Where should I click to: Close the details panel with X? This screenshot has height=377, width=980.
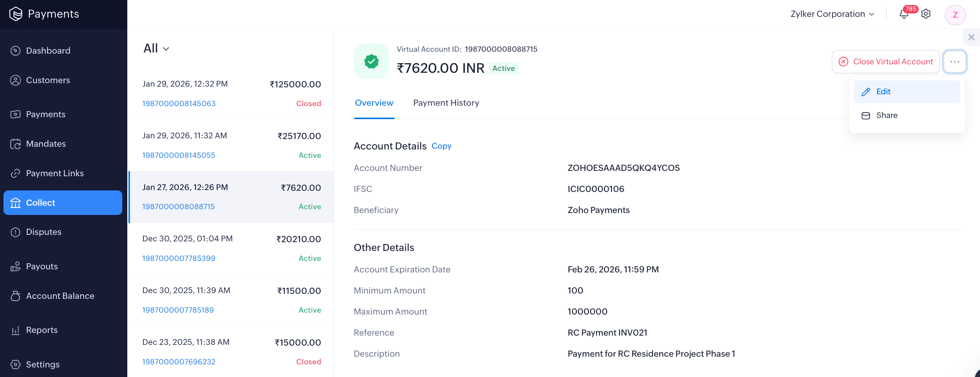971,37
